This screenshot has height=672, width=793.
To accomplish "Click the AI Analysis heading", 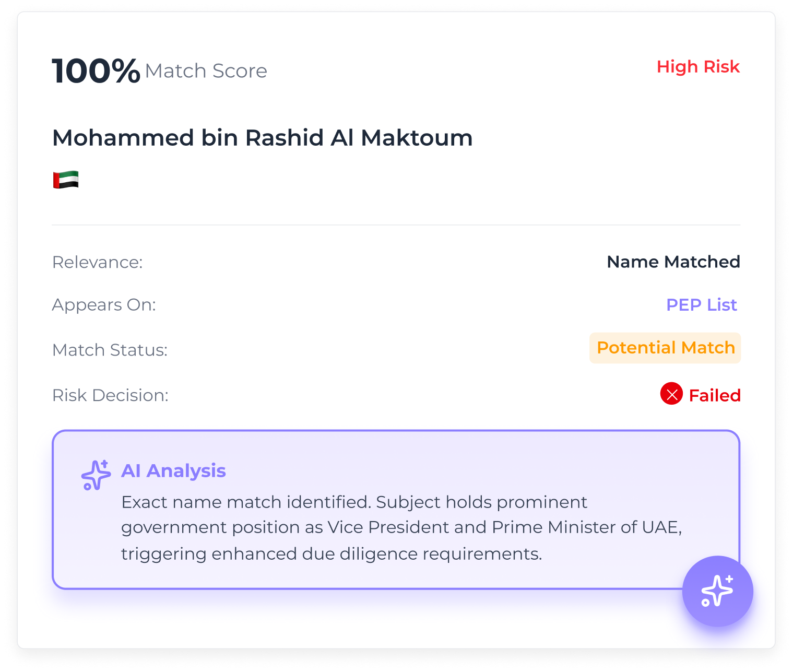I will pos(173,470).
